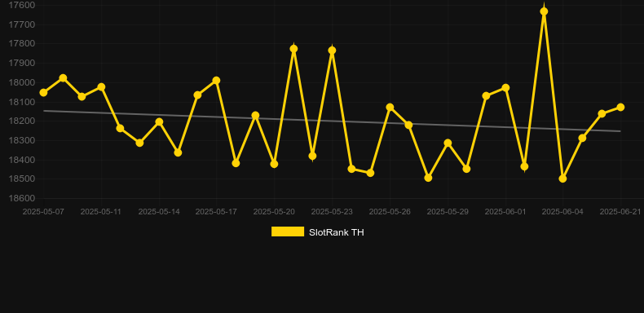644x313 pixels.
Task: Click the 2025-05-20 x-axis date label
Action: click(274, 212)
